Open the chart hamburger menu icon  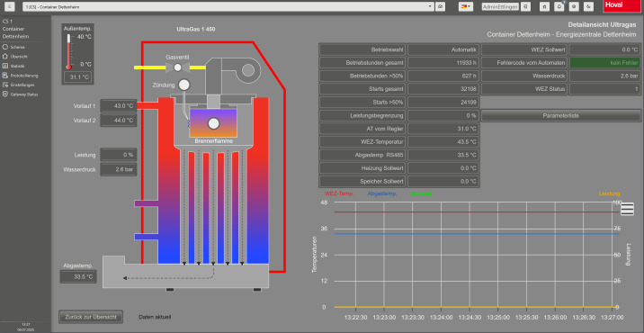click(627, 209)
